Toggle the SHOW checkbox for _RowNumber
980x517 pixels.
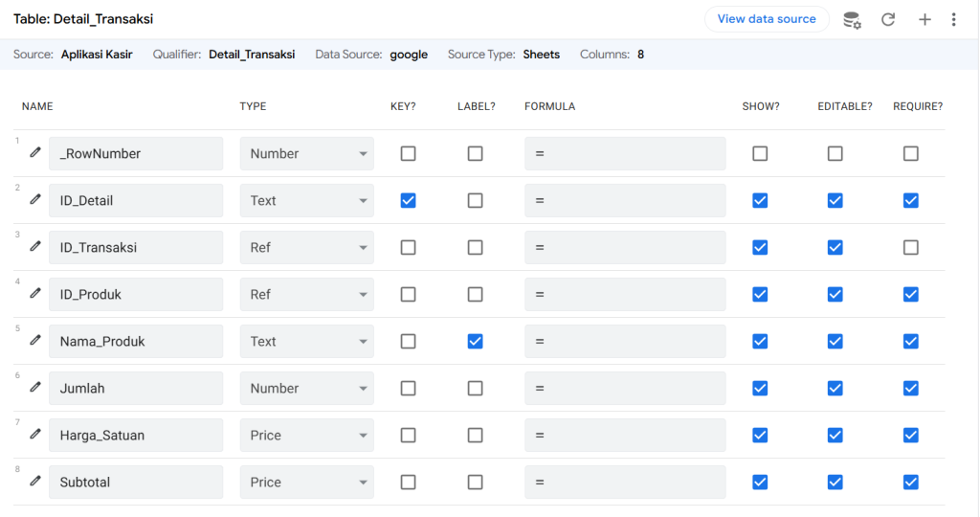pos(760,154)
